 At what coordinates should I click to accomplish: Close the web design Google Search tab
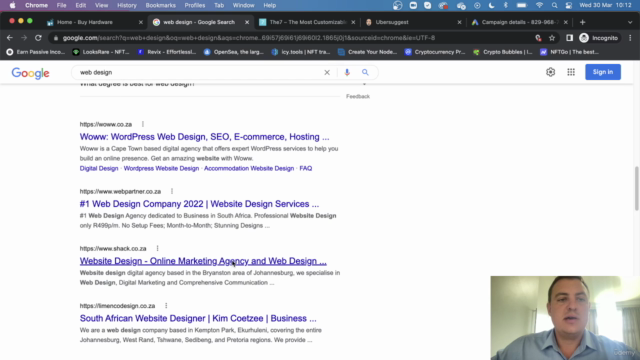(247, 22)
